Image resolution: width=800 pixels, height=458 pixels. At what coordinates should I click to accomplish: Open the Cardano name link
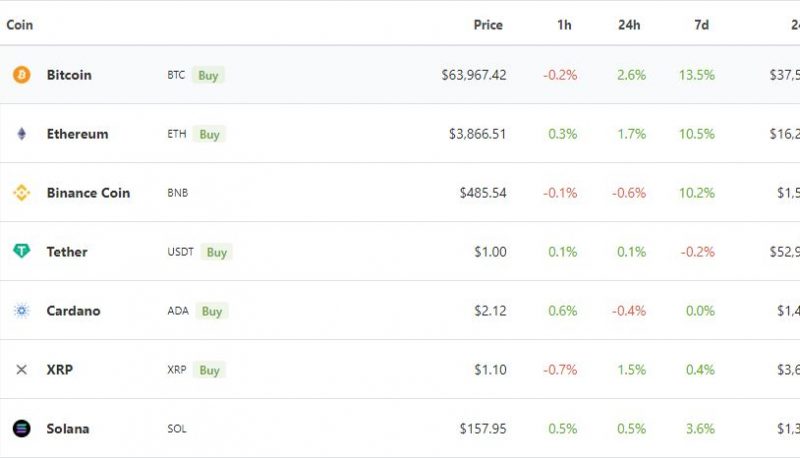[x=73, y=311]
